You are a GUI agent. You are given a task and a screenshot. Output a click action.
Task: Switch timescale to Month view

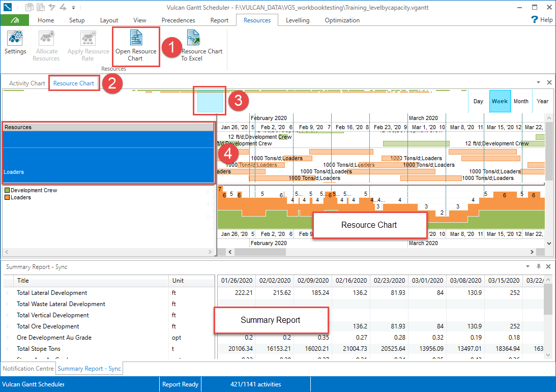point(520,101)
